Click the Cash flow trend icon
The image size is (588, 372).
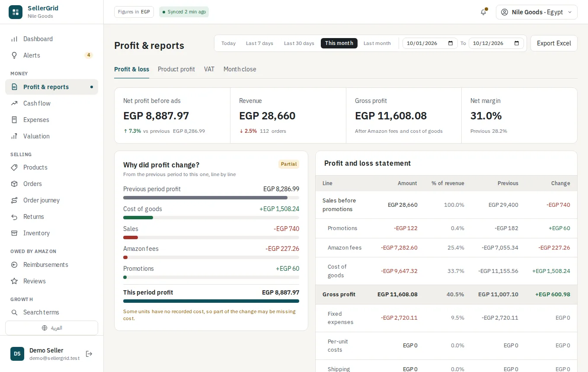(14, 103)
